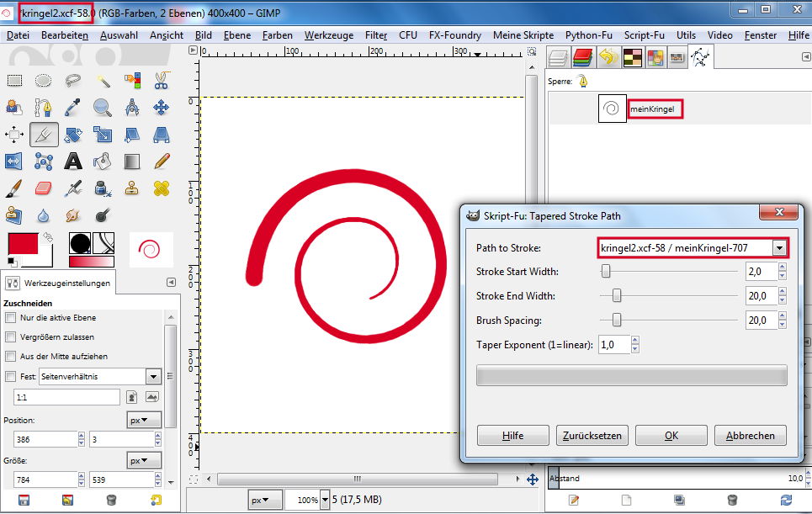Click OK in Tapered Stroke Path dialog
Screen dimensions: 812x514
[x=671, y=436]
